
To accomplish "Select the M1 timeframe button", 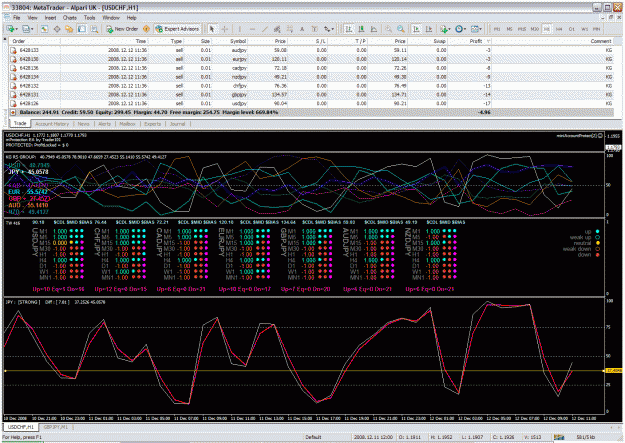I will click(497, 29).
